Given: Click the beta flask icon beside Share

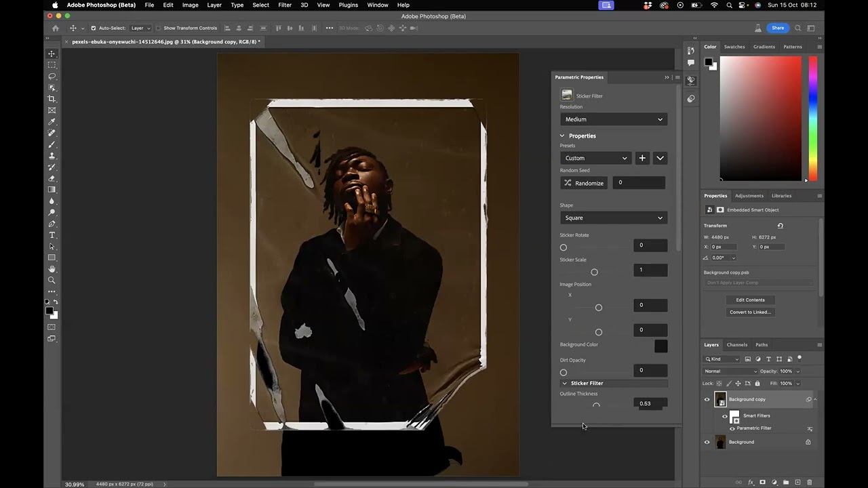Looking at the screenshot, I should 758,28.
